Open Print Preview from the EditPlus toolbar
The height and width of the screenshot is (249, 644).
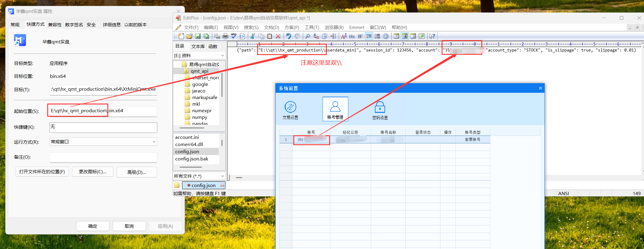pyautogui.click(x=217, y=36)
